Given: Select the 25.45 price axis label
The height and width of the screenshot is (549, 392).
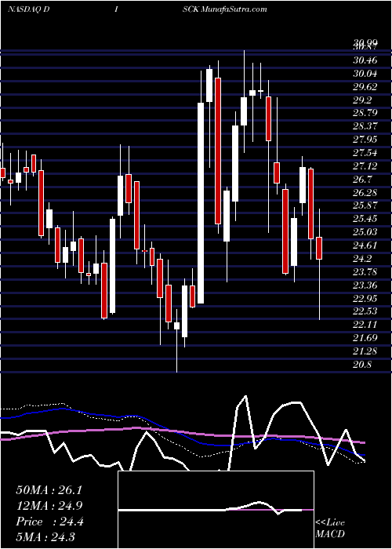Looking at the screenshot, I should click(365, 219).
